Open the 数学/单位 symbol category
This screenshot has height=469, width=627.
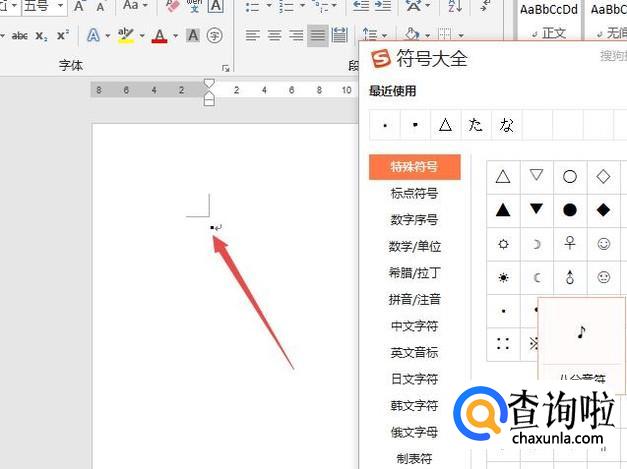414,246
